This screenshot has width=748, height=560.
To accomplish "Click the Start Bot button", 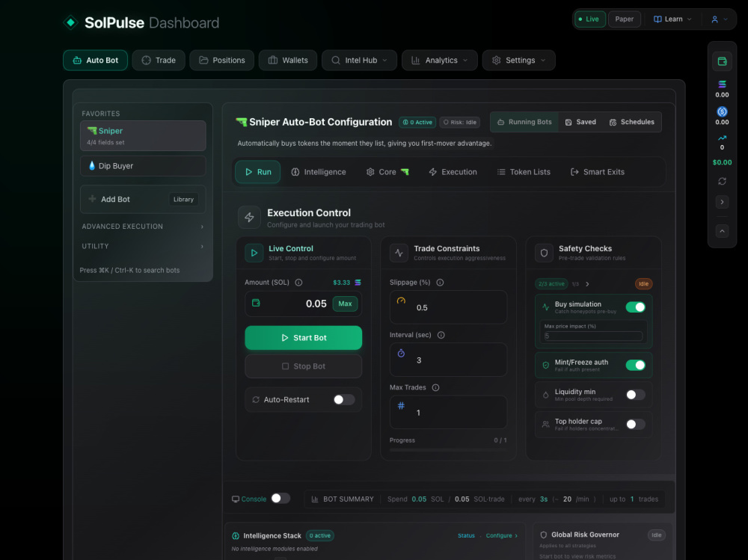I will point(304,338).
